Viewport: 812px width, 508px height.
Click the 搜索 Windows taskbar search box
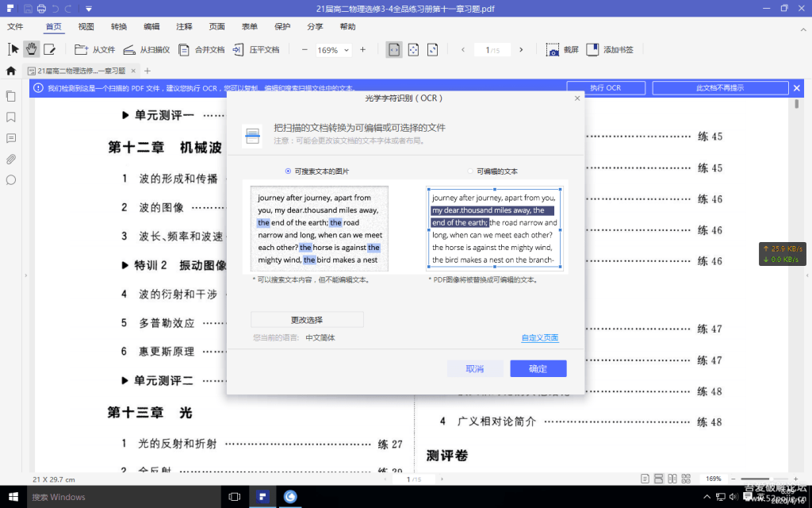pos(124,497)
